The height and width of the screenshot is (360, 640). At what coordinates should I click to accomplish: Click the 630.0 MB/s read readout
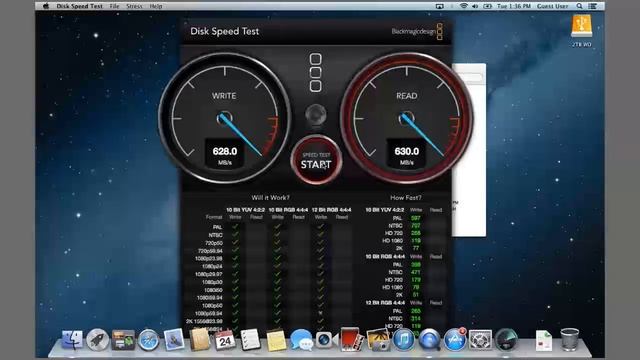[407, 154]
